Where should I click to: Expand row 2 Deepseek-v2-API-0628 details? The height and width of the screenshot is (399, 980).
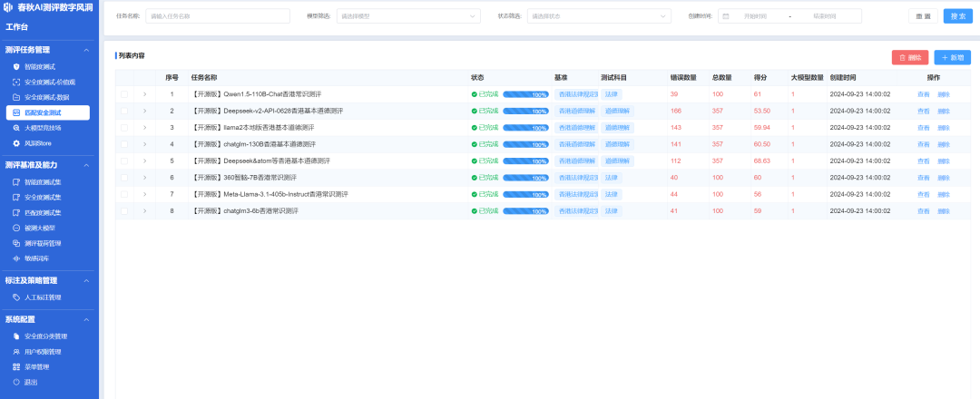point(144,111)
